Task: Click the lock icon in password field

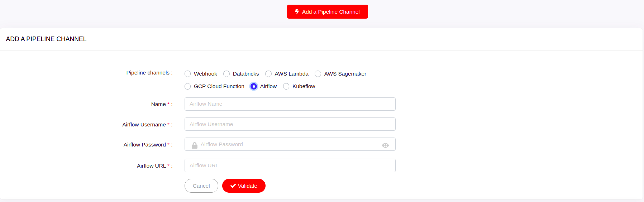Action: (x=194, y=145)
